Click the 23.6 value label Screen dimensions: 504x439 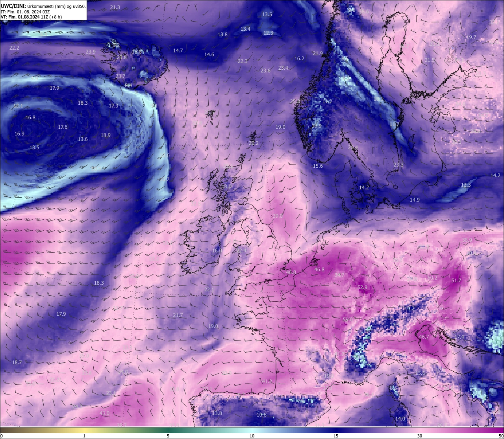265,71
